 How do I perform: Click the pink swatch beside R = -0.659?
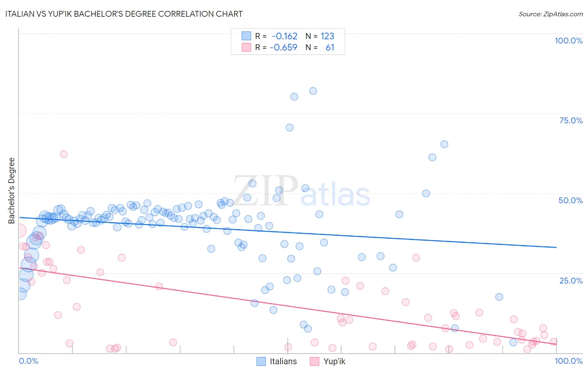[x=246, y=47]
